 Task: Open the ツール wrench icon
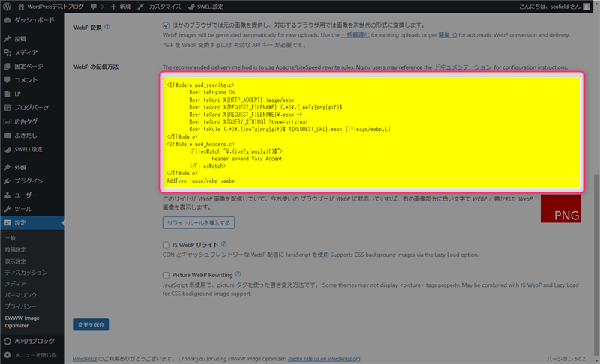7,208
